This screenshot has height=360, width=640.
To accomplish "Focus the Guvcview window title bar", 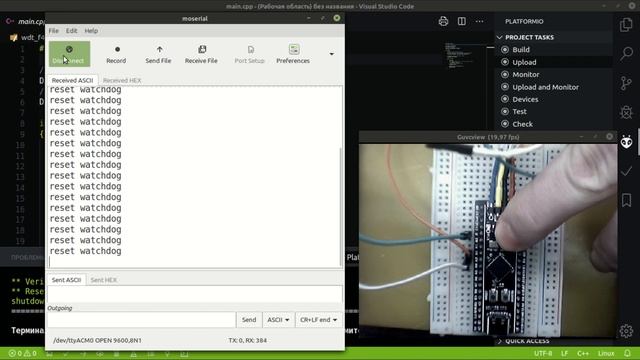I will [488, 137].
